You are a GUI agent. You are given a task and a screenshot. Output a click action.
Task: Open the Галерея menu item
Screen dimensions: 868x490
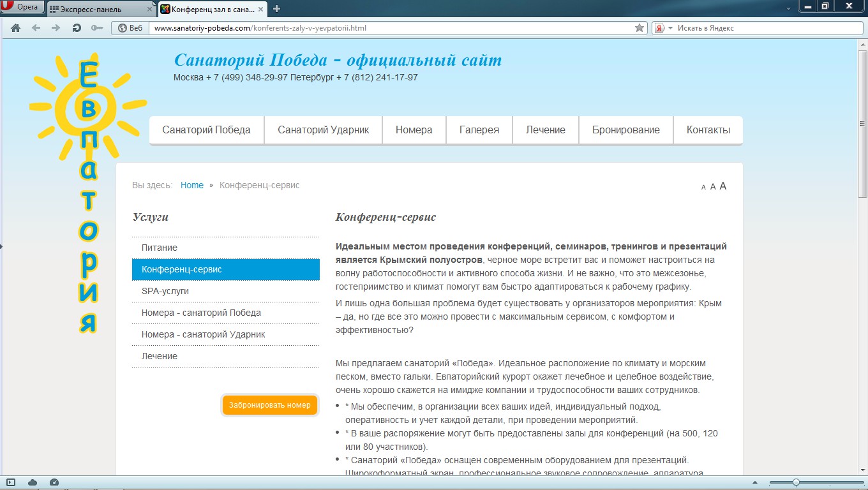click(479, 130)
